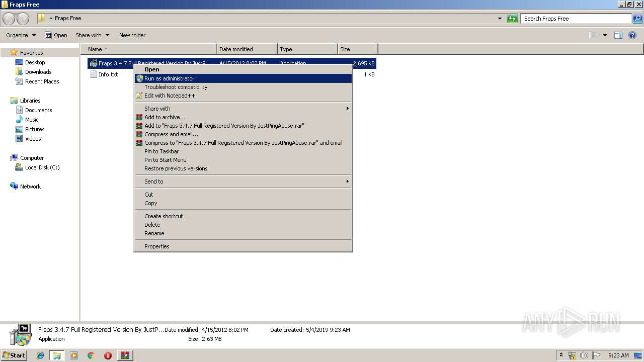
Task: Open the Share with toolbar dropdown
Action: [92, 35]
